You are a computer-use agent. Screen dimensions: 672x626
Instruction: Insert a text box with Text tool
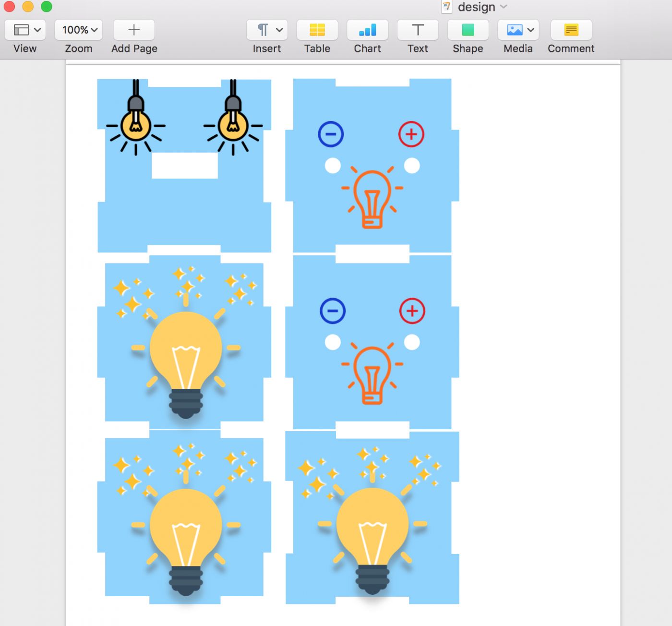pyautogui.click(x=418, y=30)
